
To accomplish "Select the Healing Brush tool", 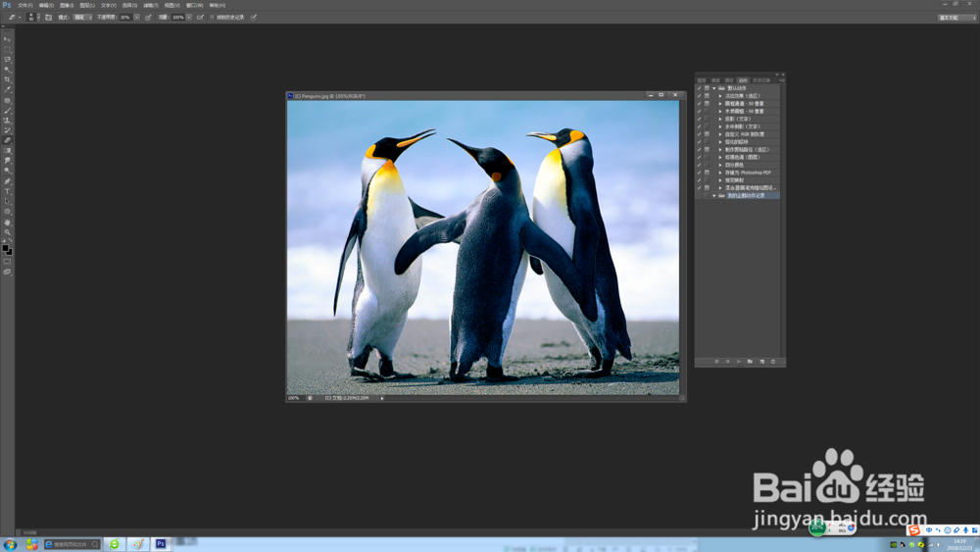I will click(8, 100).
